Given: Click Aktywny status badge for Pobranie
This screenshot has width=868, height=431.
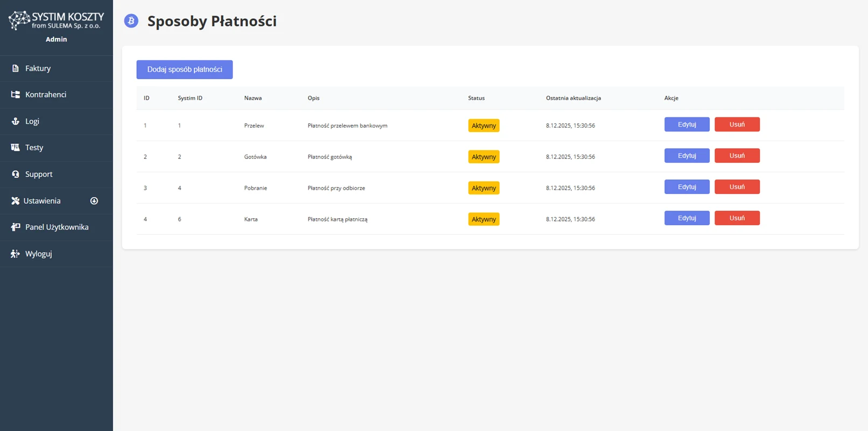Looking at the screenshot, I should coord(484,188).
